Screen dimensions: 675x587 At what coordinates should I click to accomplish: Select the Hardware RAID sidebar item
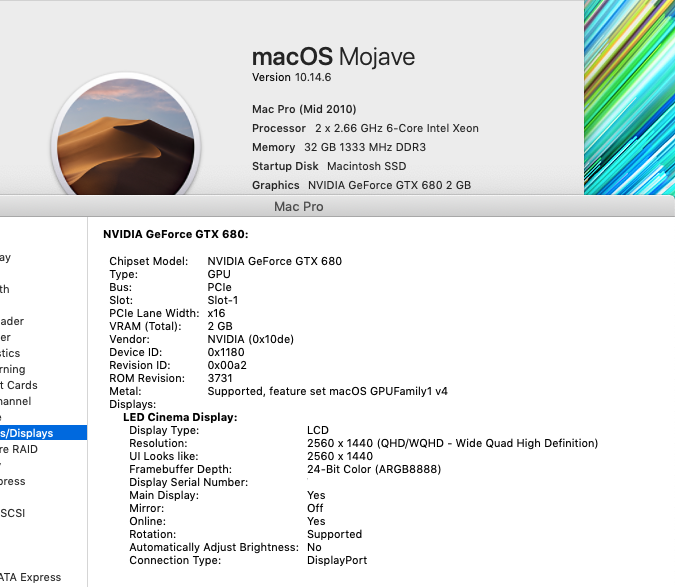tap(19, 449)
